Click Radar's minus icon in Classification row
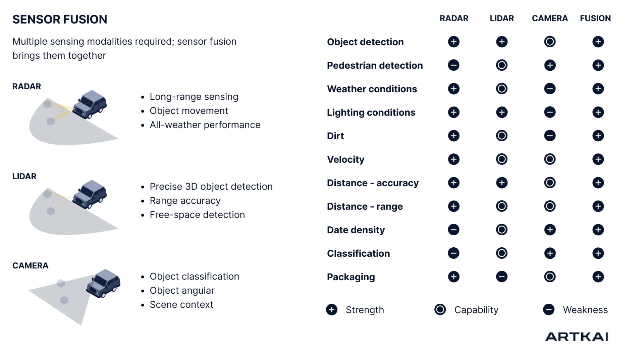 click(453, 253)
